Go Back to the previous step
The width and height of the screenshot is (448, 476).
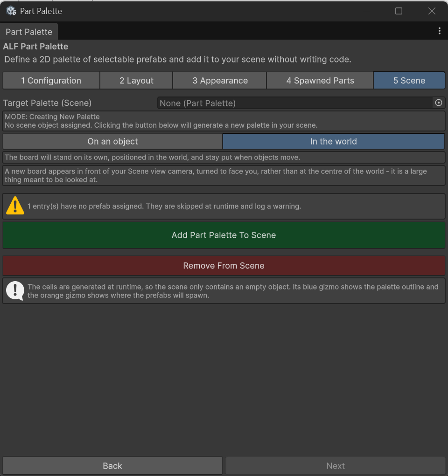[x=112, y=466]
